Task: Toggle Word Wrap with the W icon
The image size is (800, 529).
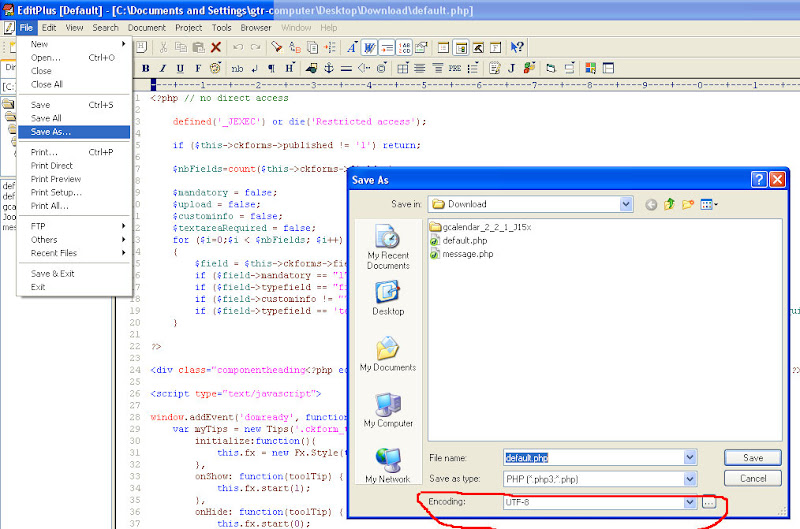Action: (369, 48)
